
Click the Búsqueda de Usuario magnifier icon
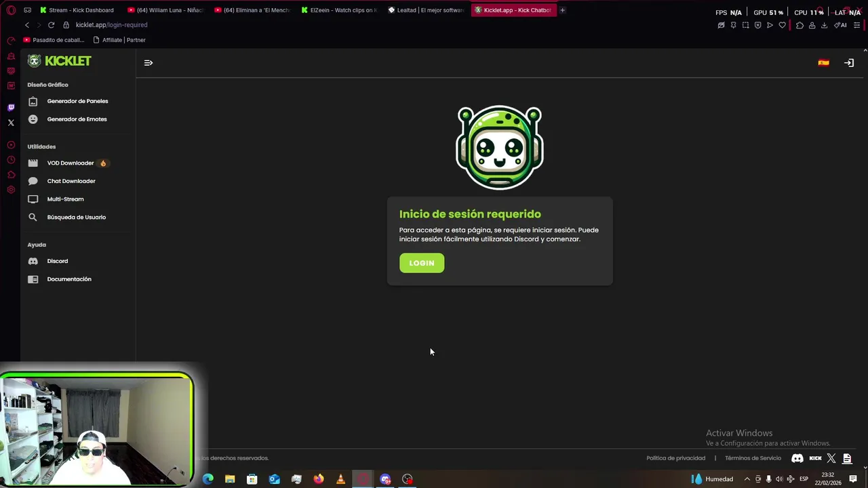point(33,218)
